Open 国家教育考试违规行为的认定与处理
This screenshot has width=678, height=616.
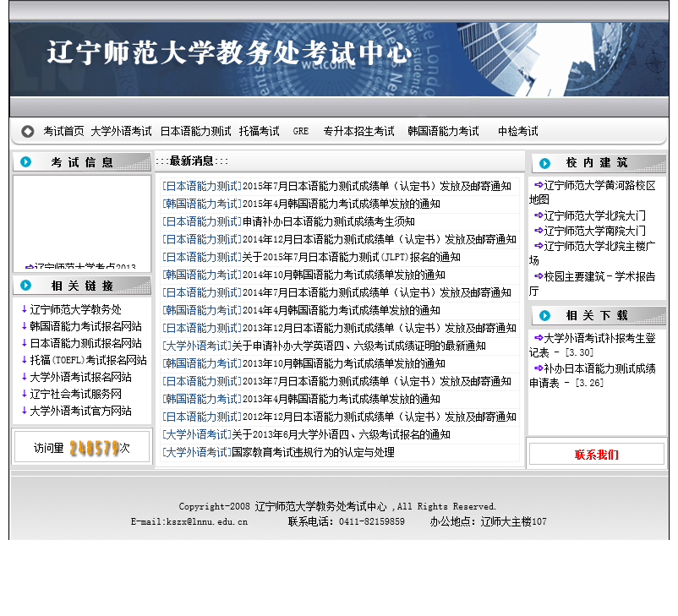point(313,452)
